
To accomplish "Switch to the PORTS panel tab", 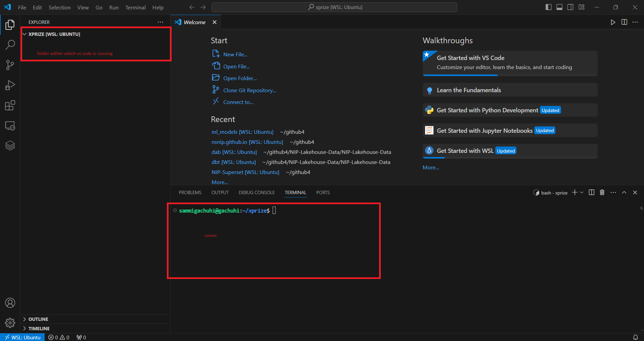I will [323, 192].
